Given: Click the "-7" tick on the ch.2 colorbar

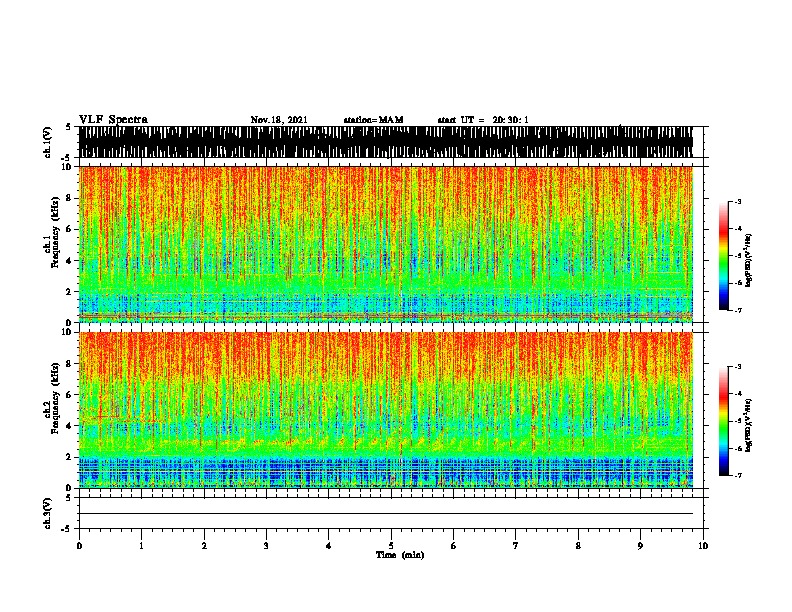Looking at the screenshot, I should 737,475.
